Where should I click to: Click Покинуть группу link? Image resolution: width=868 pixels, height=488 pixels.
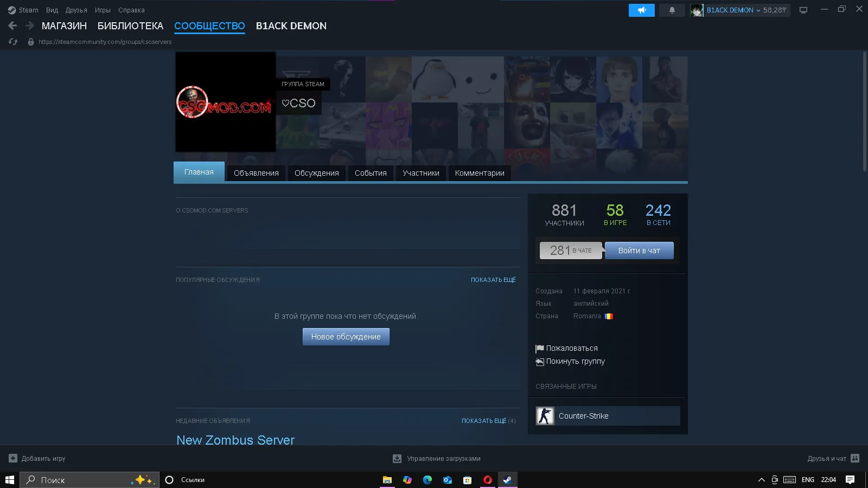pyautogui.click(x=575, y=361)
